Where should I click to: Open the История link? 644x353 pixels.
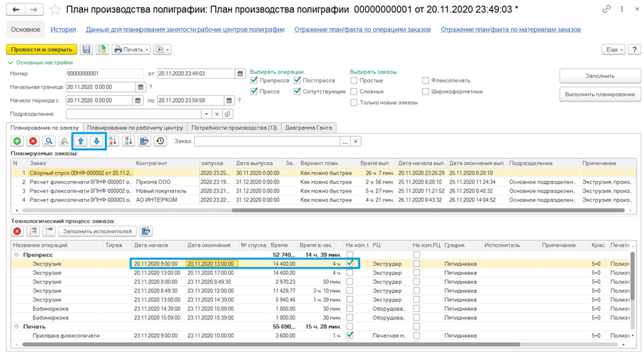(x=63, y=29)
